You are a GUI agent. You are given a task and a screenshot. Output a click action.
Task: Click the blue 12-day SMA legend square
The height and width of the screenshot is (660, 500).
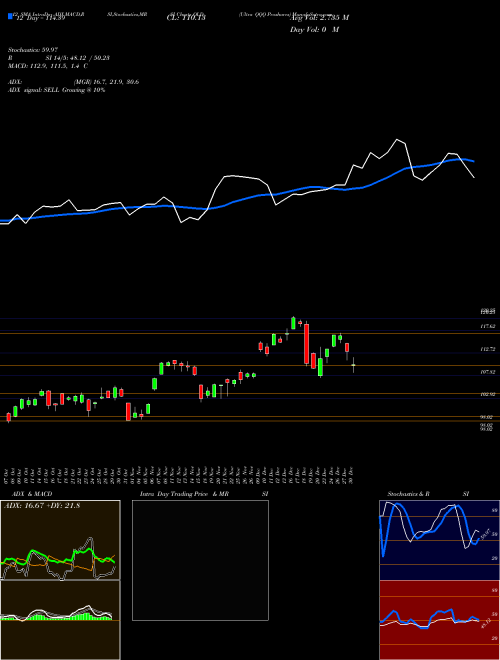tap(11, 17)
